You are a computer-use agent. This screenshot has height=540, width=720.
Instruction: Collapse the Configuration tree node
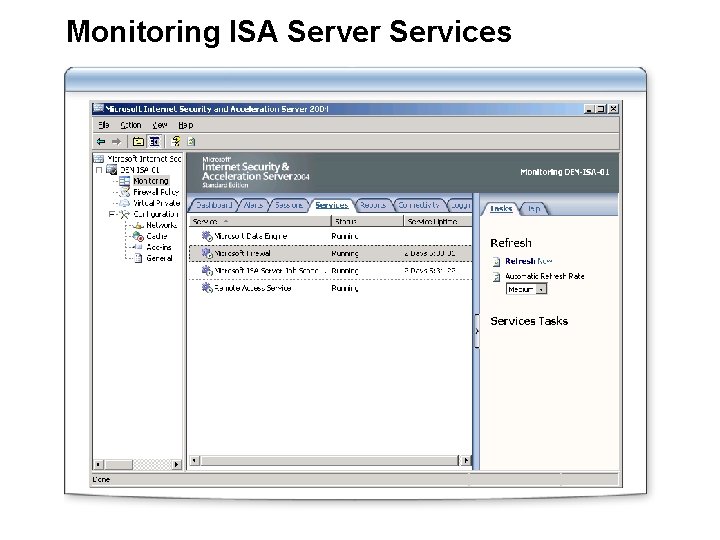coord(112,214)
